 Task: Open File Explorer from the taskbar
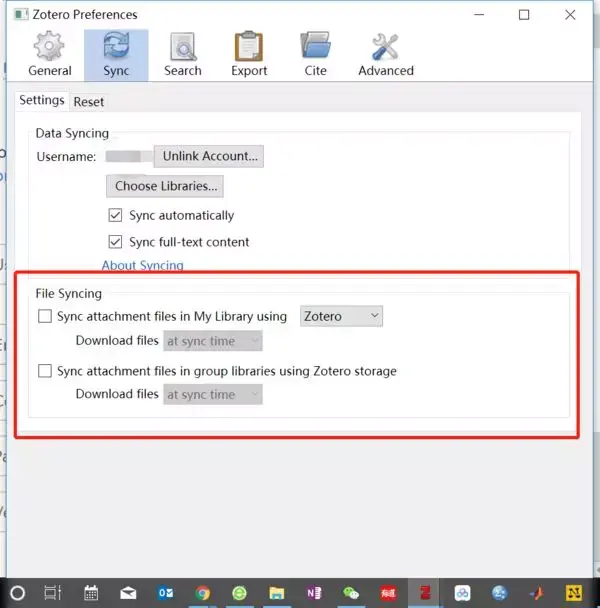pyautogui.click(x=277, y=593)
